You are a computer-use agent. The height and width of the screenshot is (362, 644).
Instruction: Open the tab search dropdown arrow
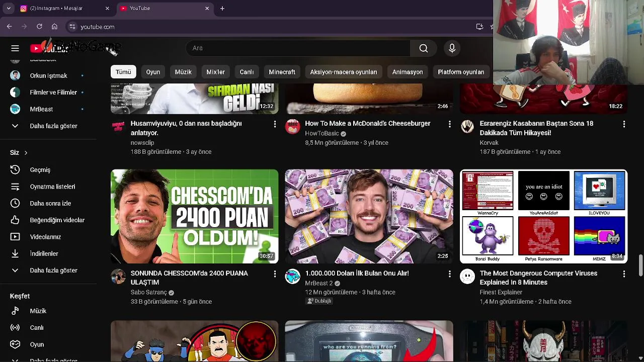[9, 8]
